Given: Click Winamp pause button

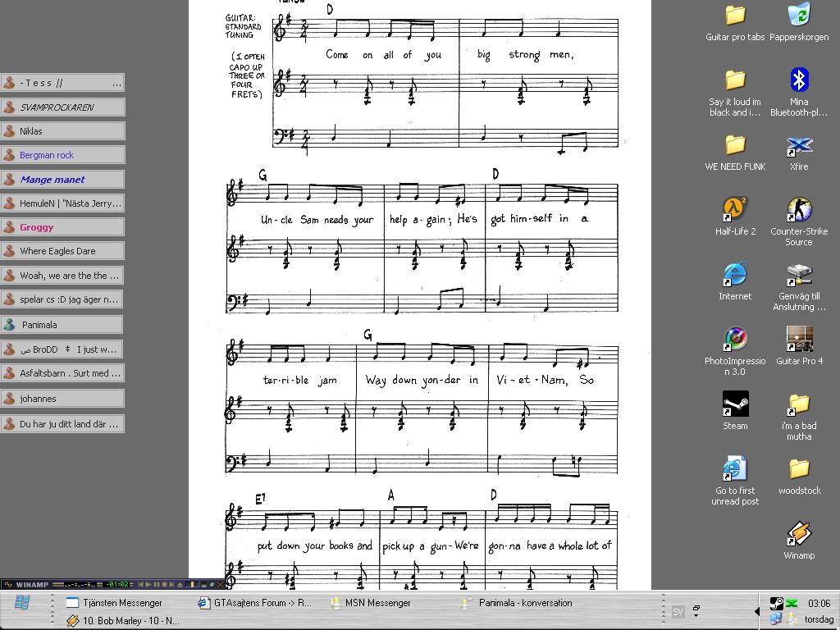Looking at the screenshot, I should pos(157,584).
